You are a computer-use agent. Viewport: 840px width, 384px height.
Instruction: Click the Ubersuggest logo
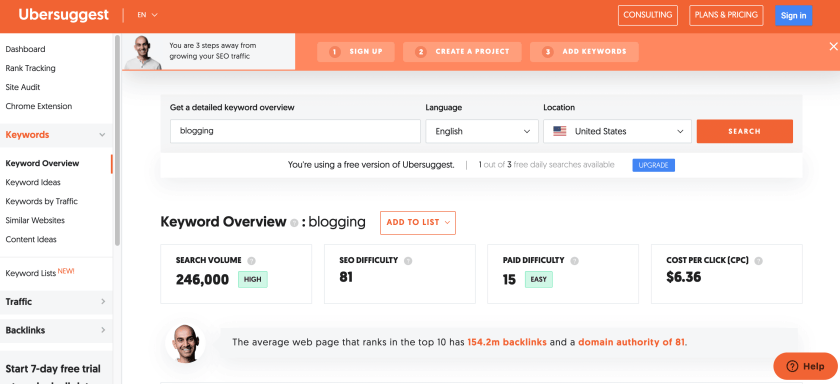[x=64, y=15]
